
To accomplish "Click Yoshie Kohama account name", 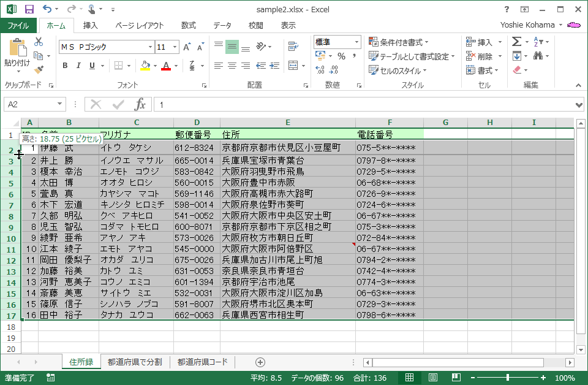I will point(527,25).
